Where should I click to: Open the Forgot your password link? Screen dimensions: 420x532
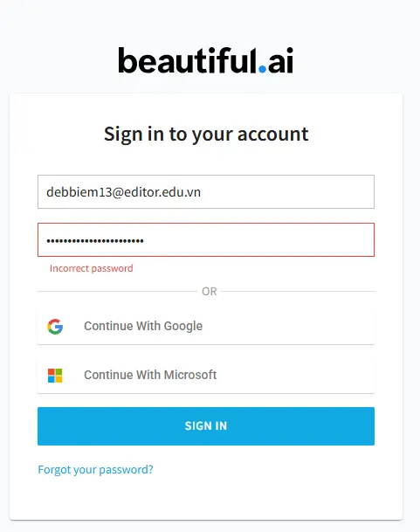pos(95,470)
